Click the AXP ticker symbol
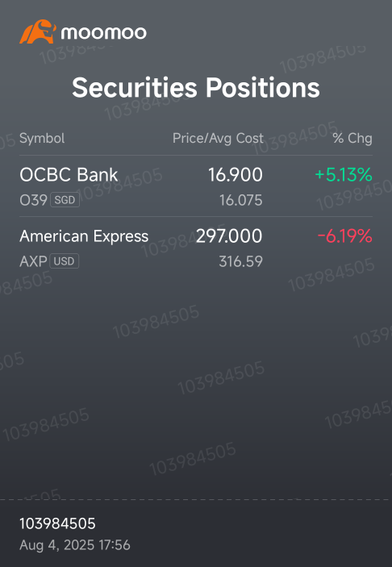Screen dimensions: 392x567 tap(33, 261)
